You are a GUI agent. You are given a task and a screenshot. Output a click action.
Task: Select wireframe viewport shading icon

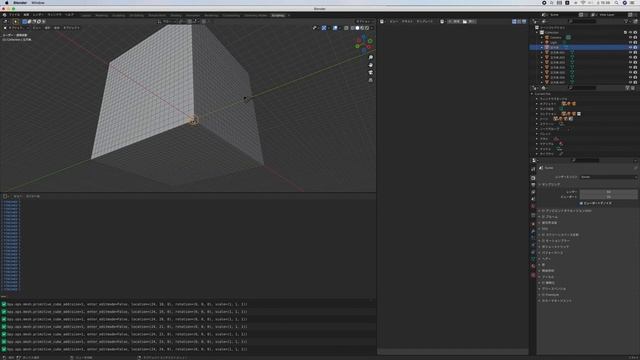(353, 28)
